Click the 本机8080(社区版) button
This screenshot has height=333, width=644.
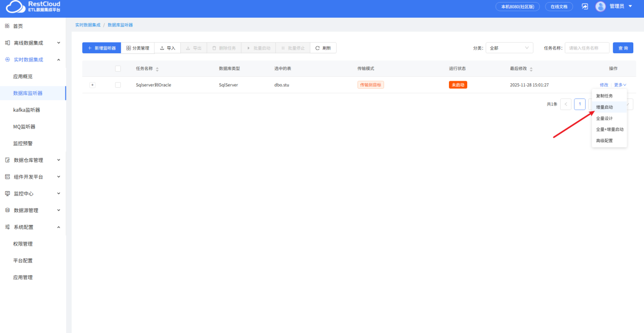point(518,7)
